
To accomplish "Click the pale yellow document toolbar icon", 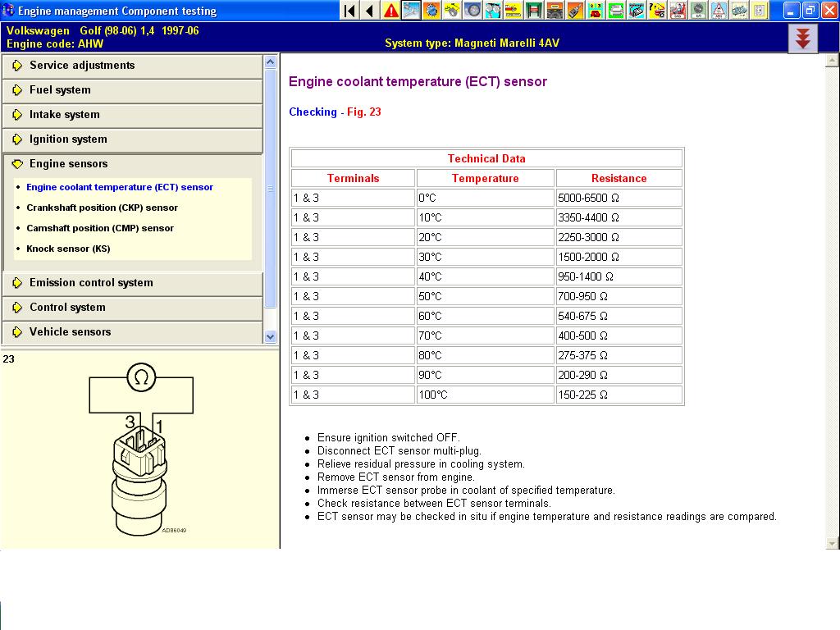I will coord(759,11).
